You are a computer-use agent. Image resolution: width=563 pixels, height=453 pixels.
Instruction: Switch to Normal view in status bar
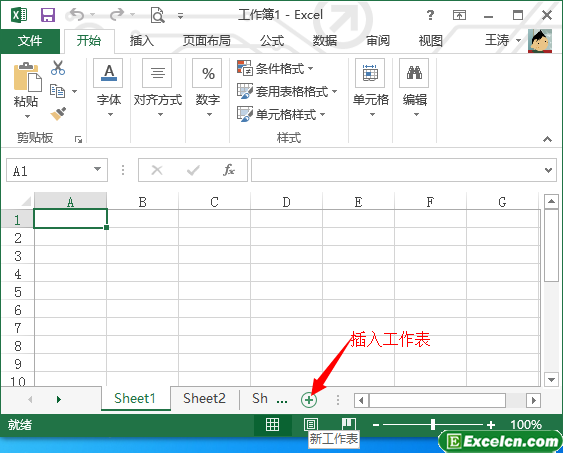click(273, 425)
